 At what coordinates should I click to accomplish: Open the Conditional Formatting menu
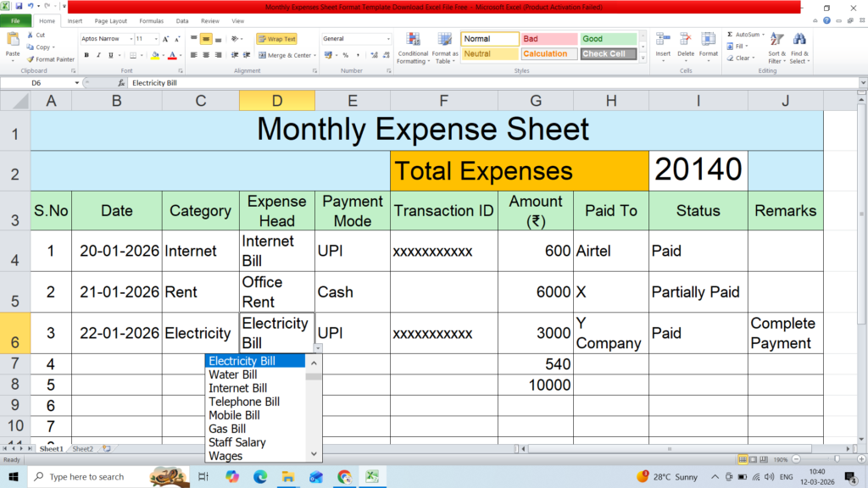coord(413,48)
